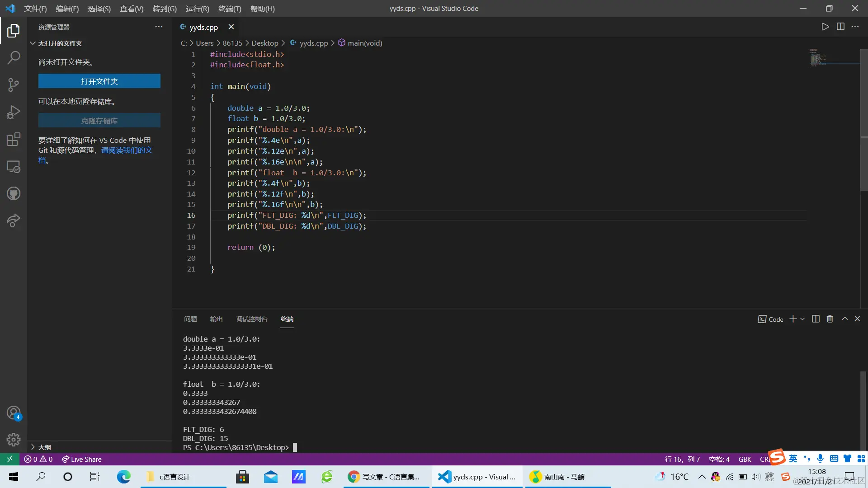
Task: Kill terminal with the trash icon
Action: 830,319
